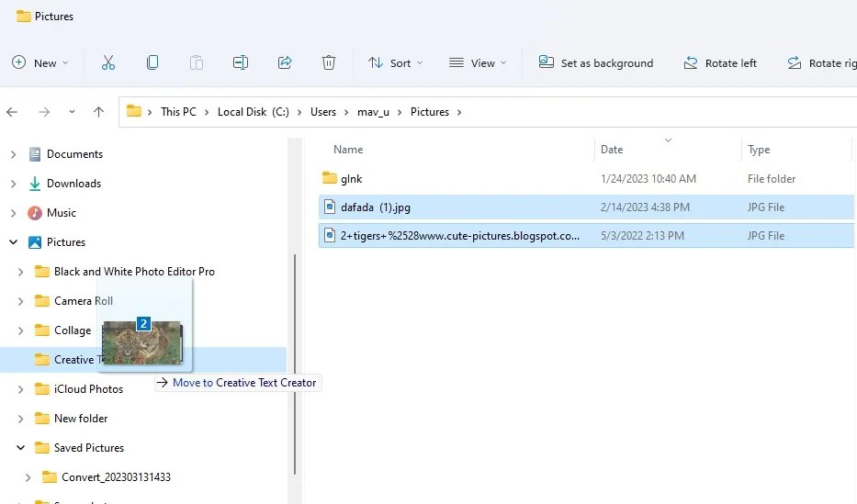This screenshot has height=504, width=857.
Task: Select Creative Text Creator folder in tree
Action: point(143,359)
